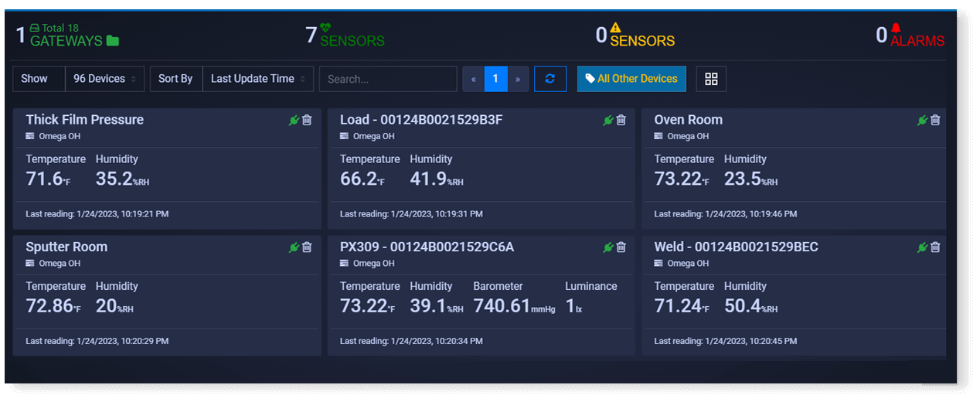Refresh the device list
Image resolution: width=980 pixels, height=402 pixels.
pos(550,79)
